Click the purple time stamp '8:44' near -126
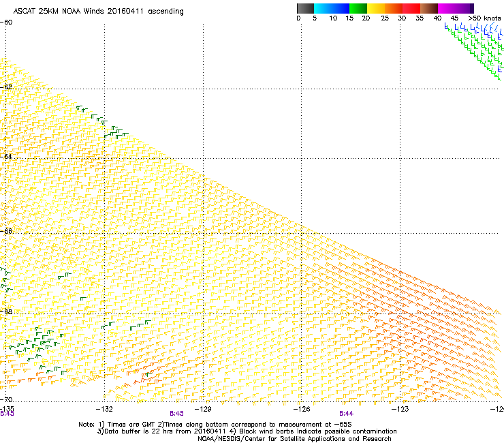 click(346, 414)
